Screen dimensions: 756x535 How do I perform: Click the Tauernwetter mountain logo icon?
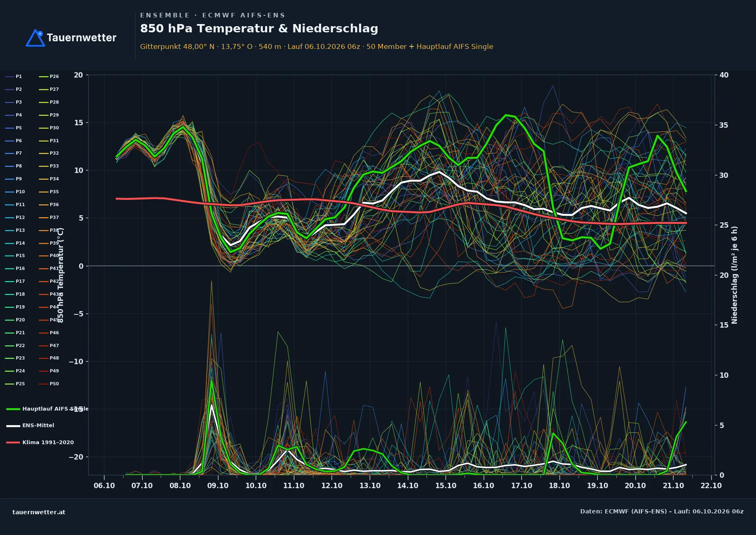(35, 38)
